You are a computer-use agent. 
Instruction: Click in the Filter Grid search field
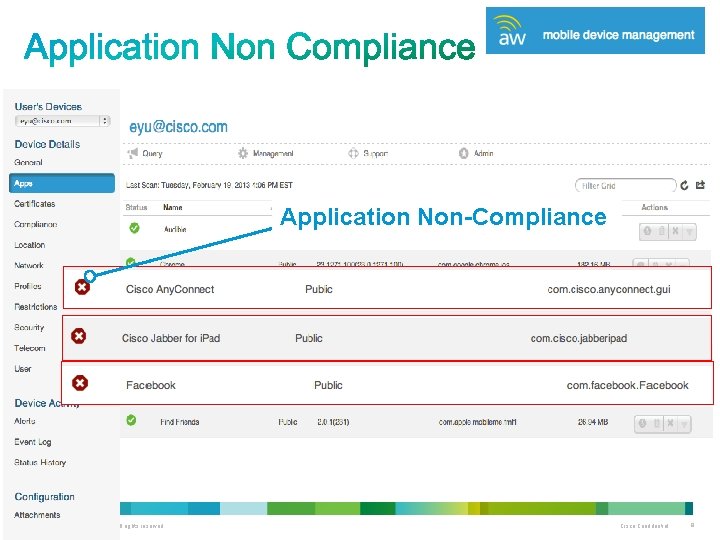pyautogui.click(x=625, y=186)
